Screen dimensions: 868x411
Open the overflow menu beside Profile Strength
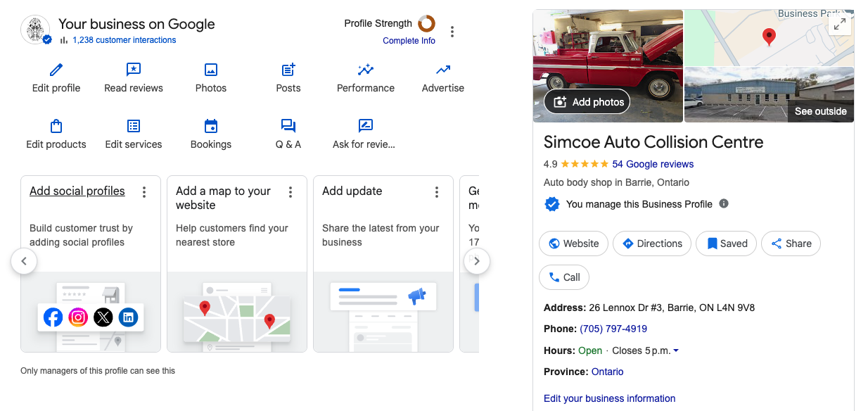(x=452, y=31)
